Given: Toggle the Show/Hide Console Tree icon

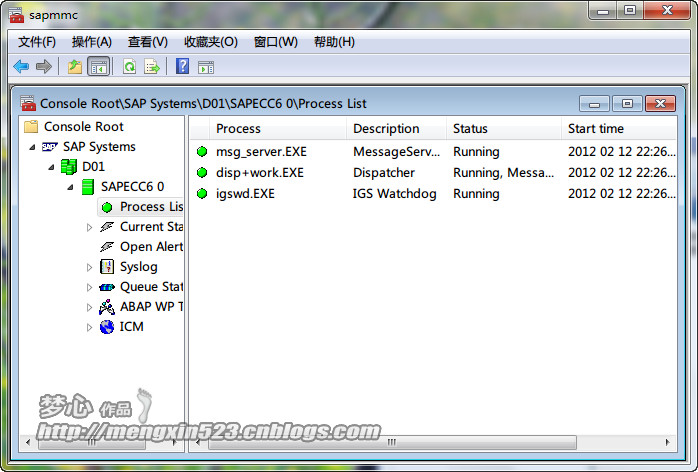Looking at the screenshot, I should pos(98,67).
